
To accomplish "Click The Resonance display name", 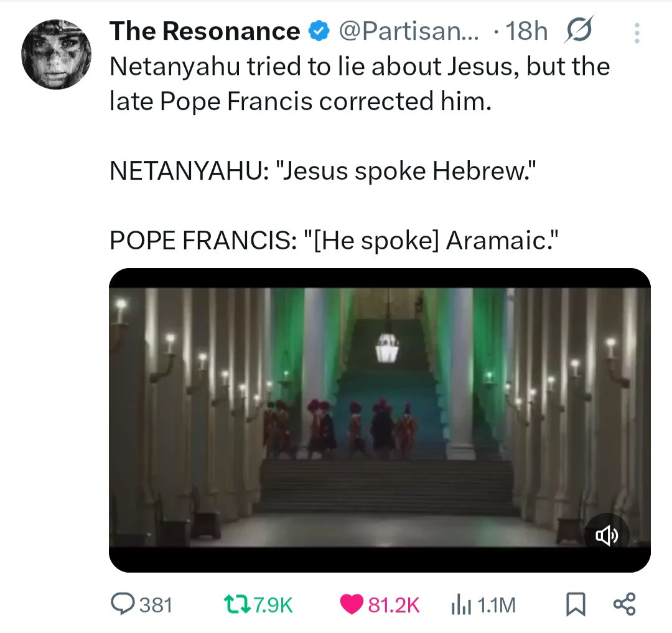I will (x=204, y=31).
